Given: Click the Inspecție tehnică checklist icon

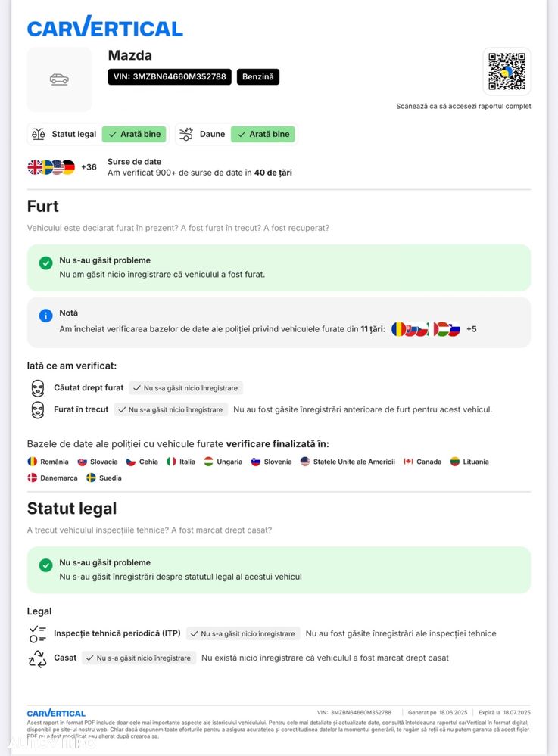Looking at the screenshot, I should coord(38,633).
